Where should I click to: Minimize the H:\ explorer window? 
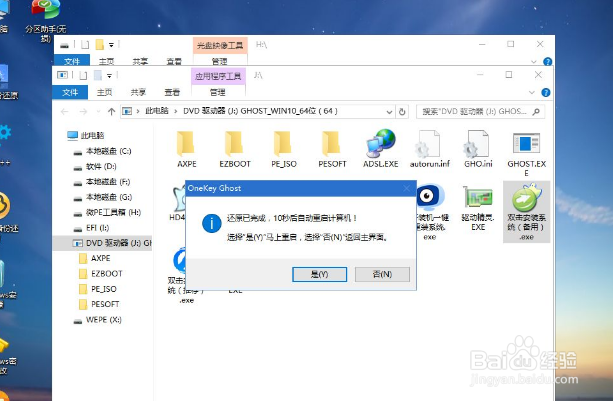482,44
